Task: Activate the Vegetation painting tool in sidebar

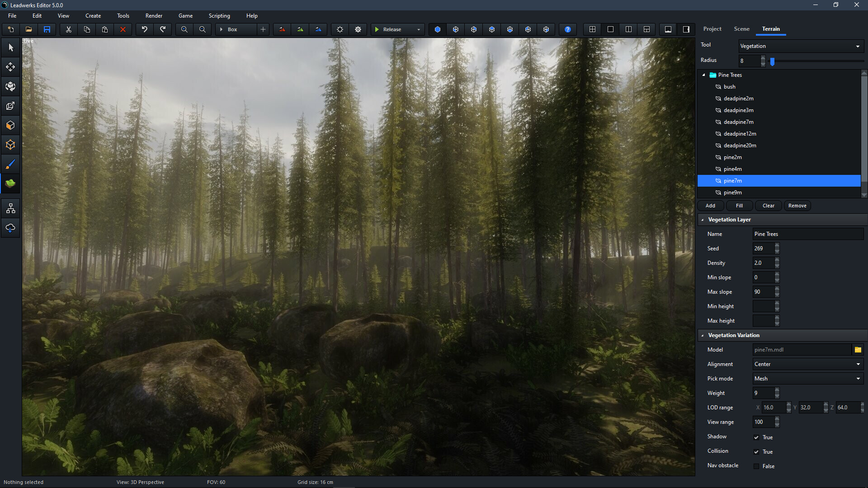Action: (x=10, y=183)
